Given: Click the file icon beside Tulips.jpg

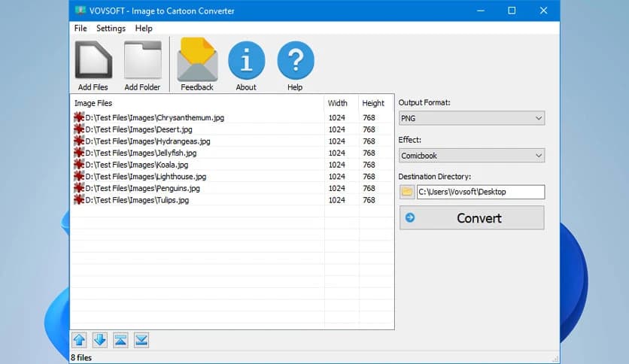Looking at the screenshot, I should click(79, 199).
